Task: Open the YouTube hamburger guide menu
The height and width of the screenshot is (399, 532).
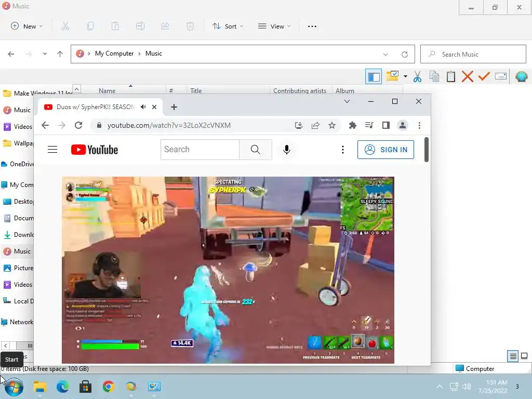Action: point(52,150)
